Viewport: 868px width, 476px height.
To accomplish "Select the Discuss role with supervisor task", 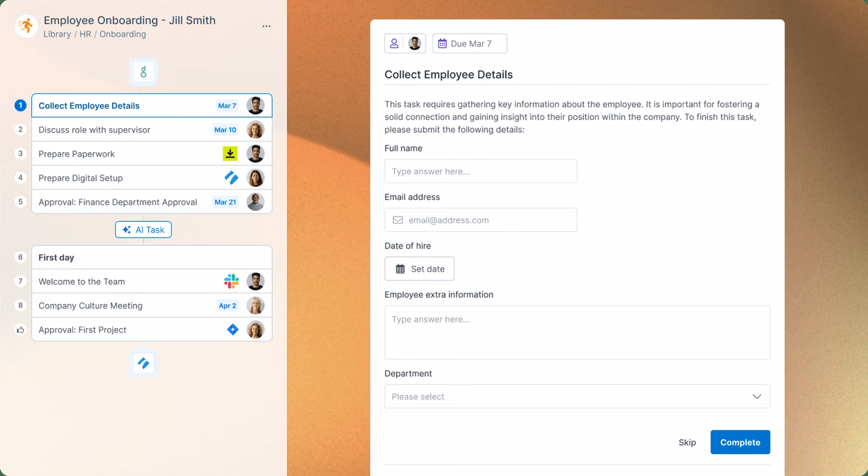I will tap(94, 130).
